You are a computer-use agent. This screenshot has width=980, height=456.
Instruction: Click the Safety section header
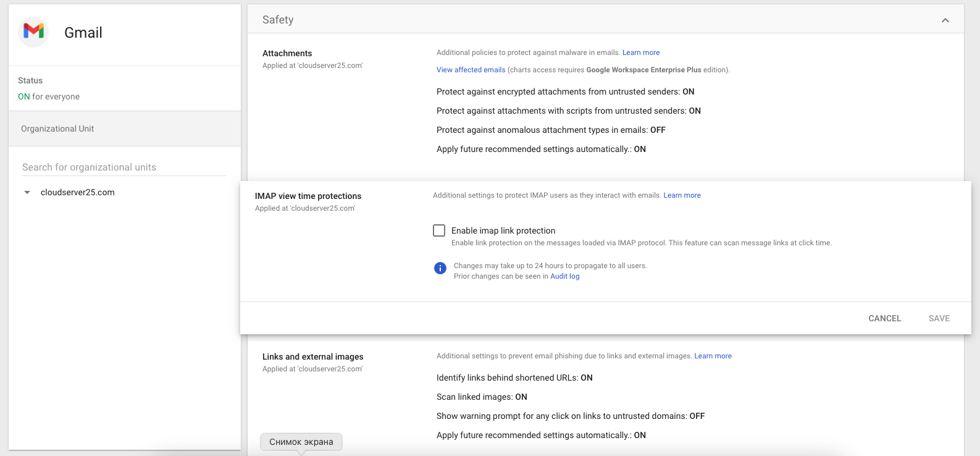click(606, 20)
